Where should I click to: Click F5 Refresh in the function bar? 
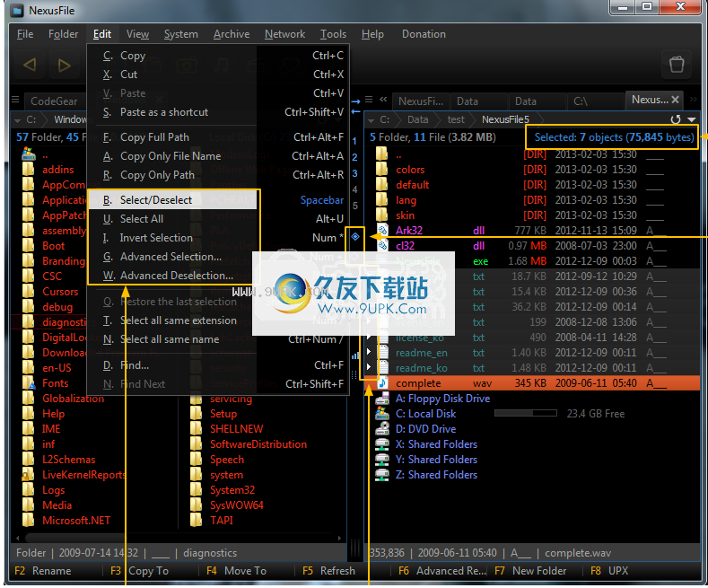click(x=329, y=571)
